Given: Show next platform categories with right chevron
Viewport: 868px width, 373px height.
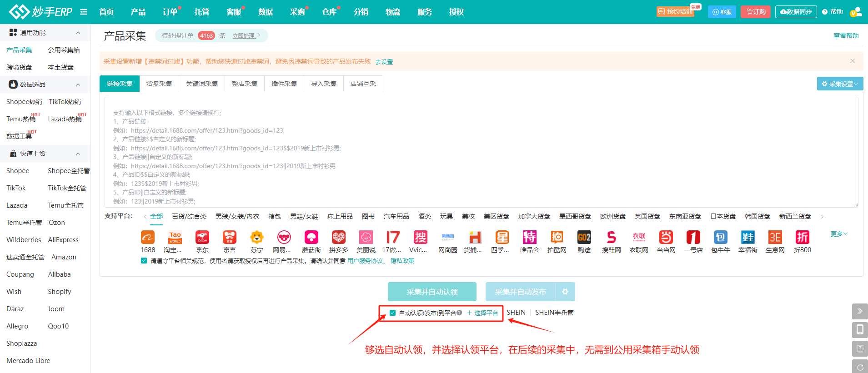Looking at the screenshot, I should click(x=822, y=217).
